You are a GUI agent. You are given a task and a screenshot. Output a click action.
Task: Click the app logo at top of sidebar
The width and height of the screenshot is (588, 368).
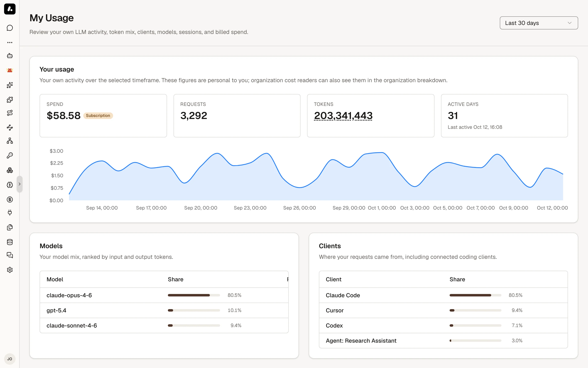pyautogui.click(x=10, y=9)
